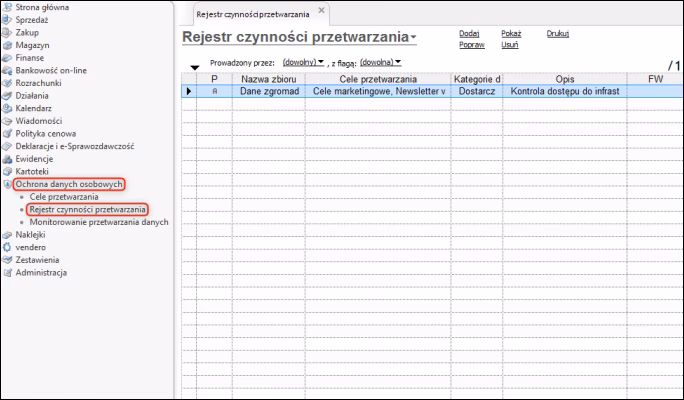Click the Działania module icon
Viewport: 684px width, 400px height.
7,96
